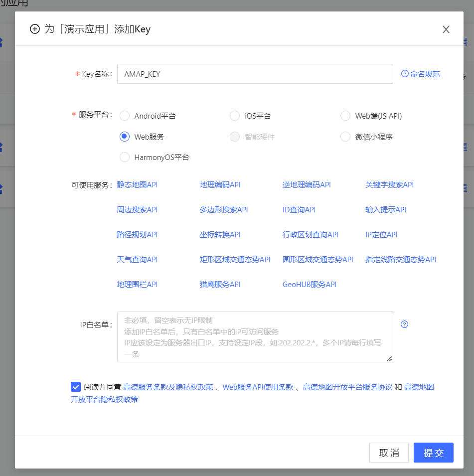The height and width of the screenshot is (476, 474).
Task: Click the plus circle icon in dialog title
Action: click(x=34, y=29)
